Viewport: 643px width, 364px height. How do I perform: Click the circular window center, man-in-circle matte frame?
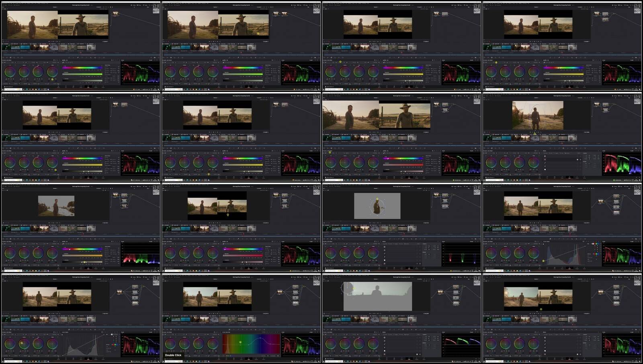coord(377,207)
